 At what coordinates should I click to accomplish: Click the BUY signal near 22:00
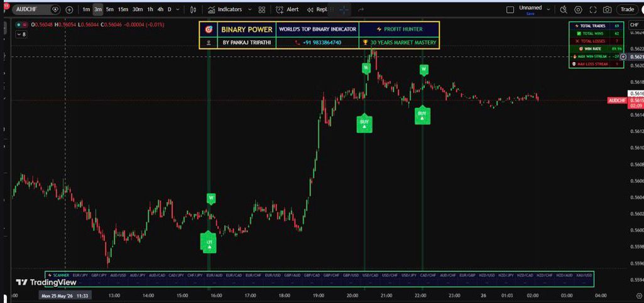422,115
